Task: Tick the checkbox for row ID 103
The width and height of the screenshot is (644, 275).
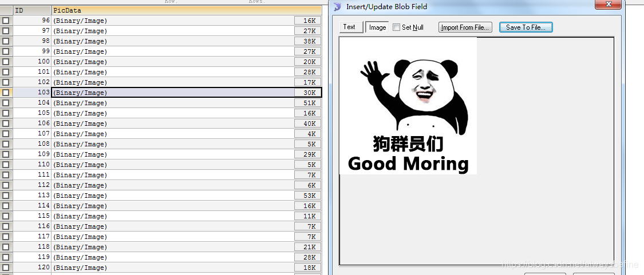Action: (x=6, y=93)
